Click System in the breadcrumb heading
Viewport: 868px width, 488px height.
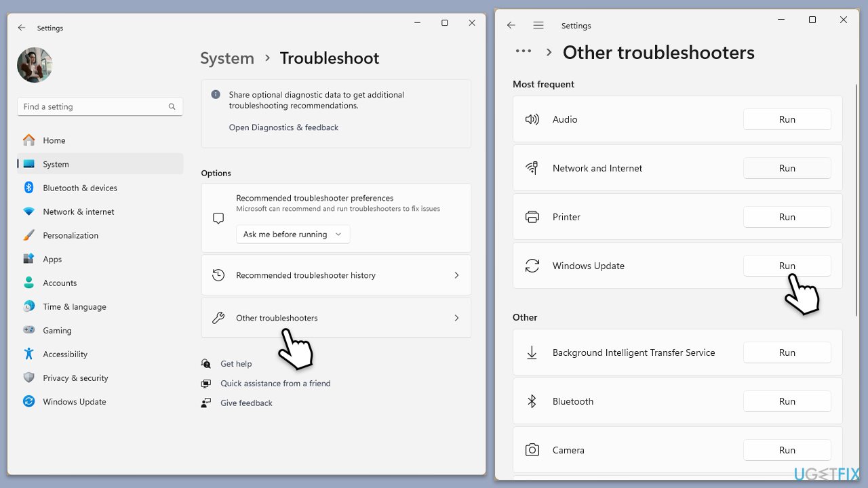pos(227,58)
